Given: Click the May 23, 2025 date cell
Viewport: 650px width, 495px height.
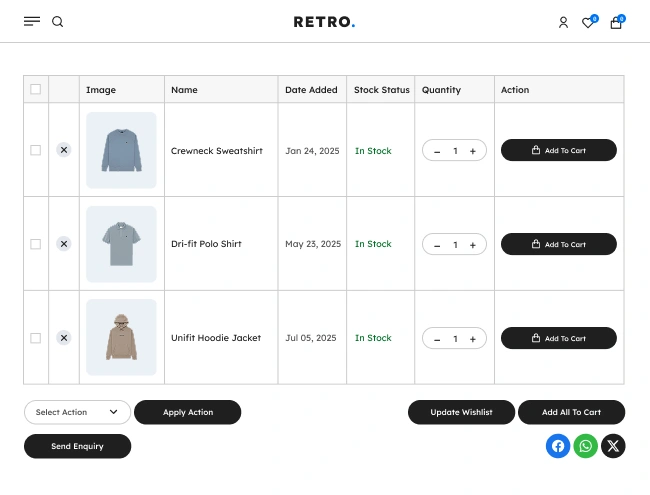Looking at the screenshot, I should [x=313, y=244].
